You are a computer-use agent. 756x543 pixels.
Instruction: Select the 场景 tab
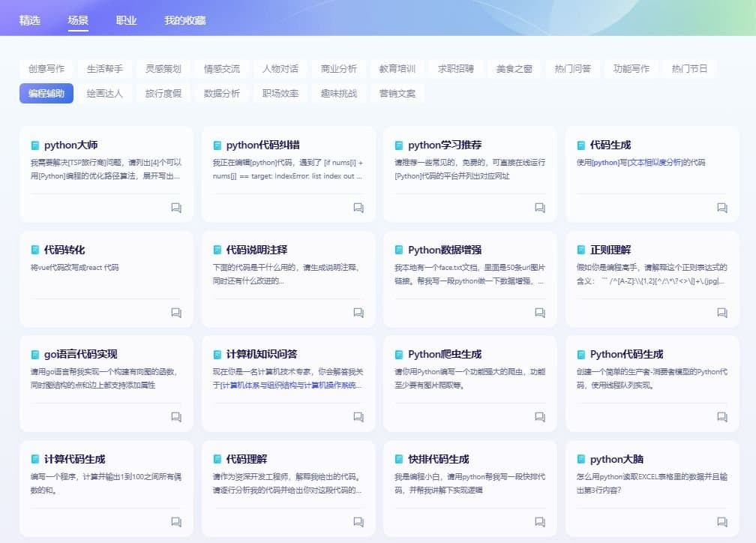(x=78, y=20)
